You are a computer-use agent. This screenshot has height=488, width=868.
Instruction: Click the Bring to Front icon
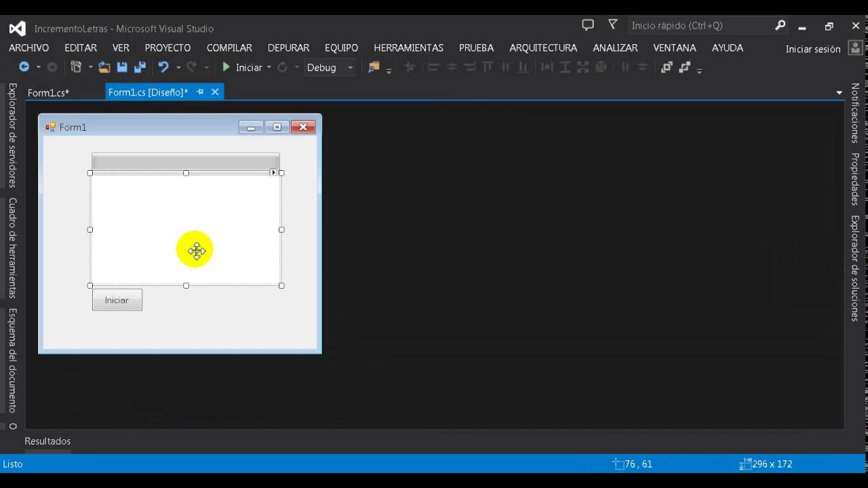(x=667, y=67)
